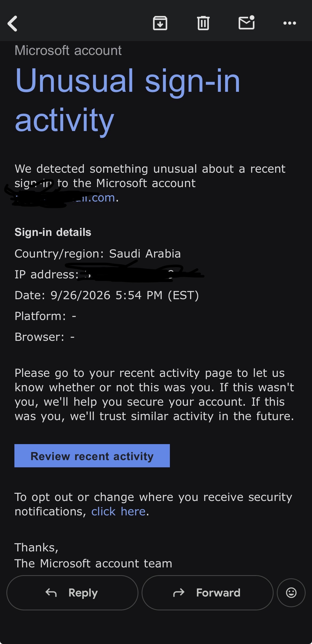Open the three-dot more options menu
The image size is (312, 644).
coord(290,23)
